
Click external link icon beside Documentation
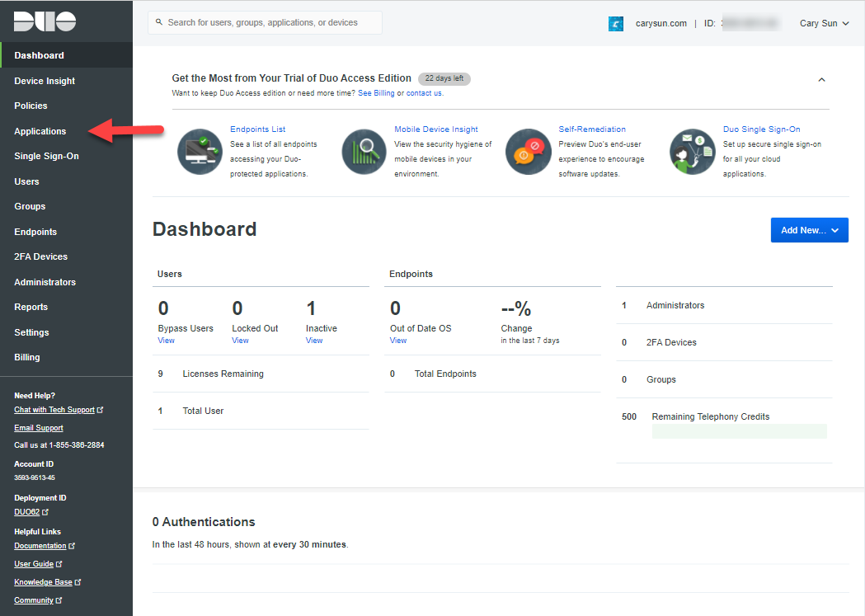(72, 546)
